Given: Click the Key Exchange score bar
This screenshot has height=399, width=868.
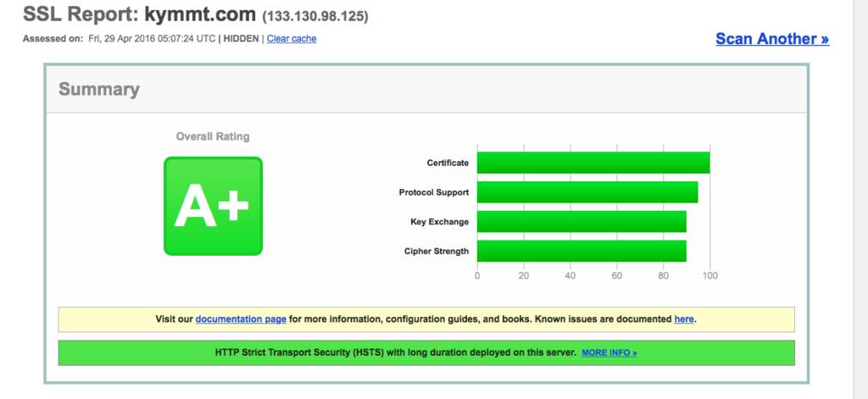Looking at the screenshot, I should [581, 221].
